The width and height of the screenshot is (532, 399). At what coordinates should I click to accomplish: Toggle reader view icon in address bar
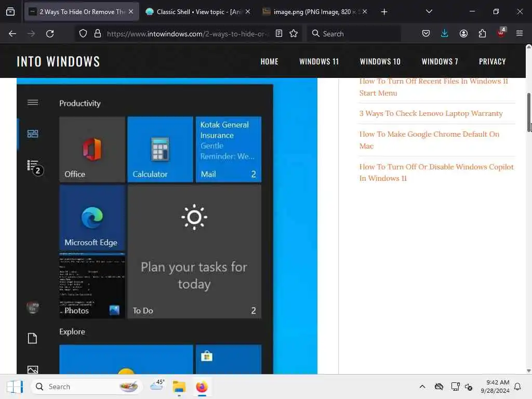[279, 34]
